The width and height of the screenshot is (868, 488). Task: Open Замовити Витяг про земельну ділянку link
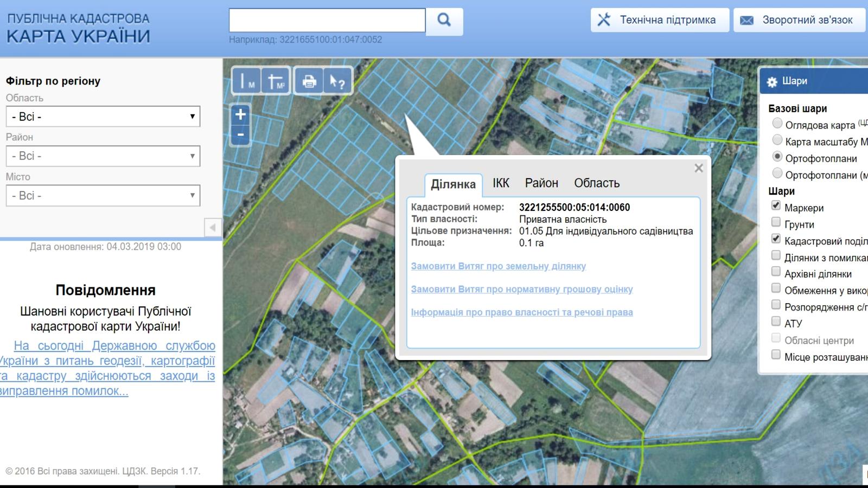[499, 266]
